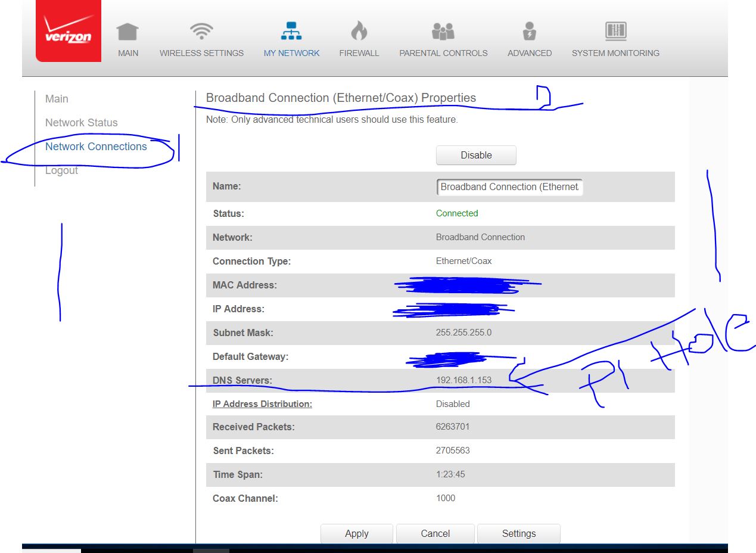Open the IP Address Distribution link
Viewport: 756px width, 553px height.
[x=262, y=404]
